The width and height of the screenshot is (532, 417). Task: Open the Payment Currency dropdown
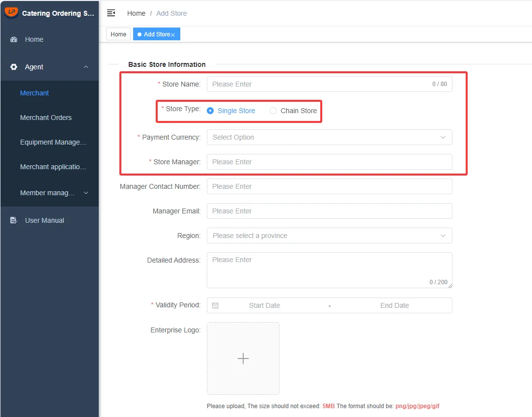pyautogui.click(x=330, y=137)
